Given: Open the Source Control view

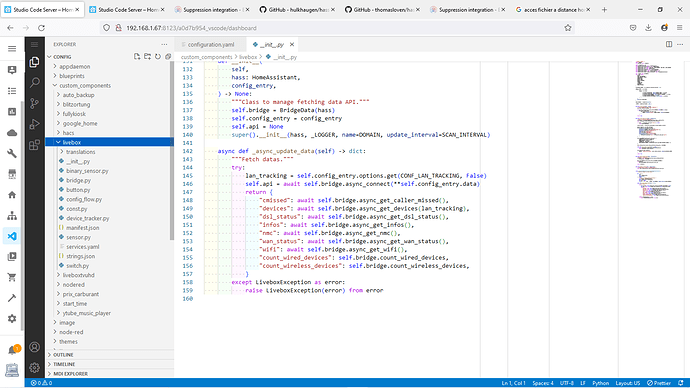Looking at the screenshot, I should [34, 103].
